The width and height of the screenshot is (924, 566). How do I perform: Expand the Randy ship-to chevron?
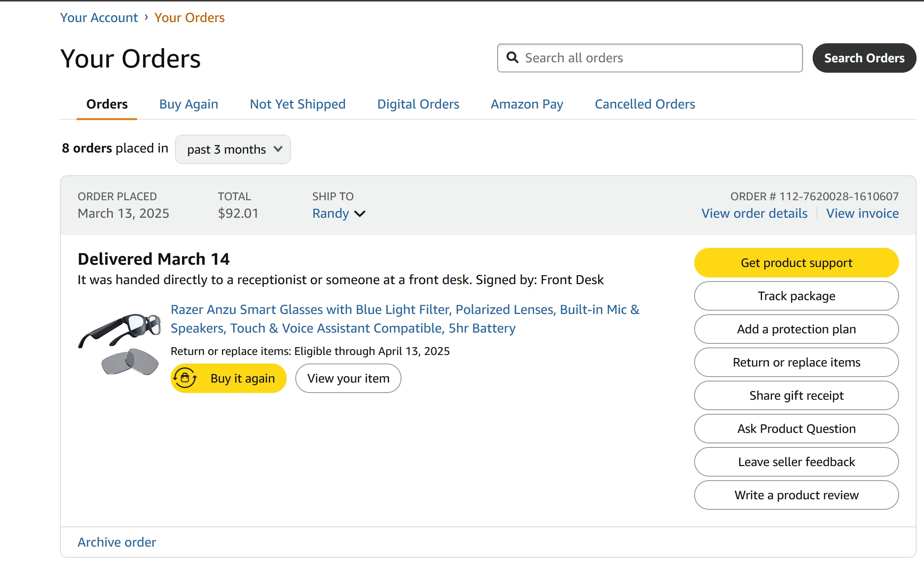point(360,214)
